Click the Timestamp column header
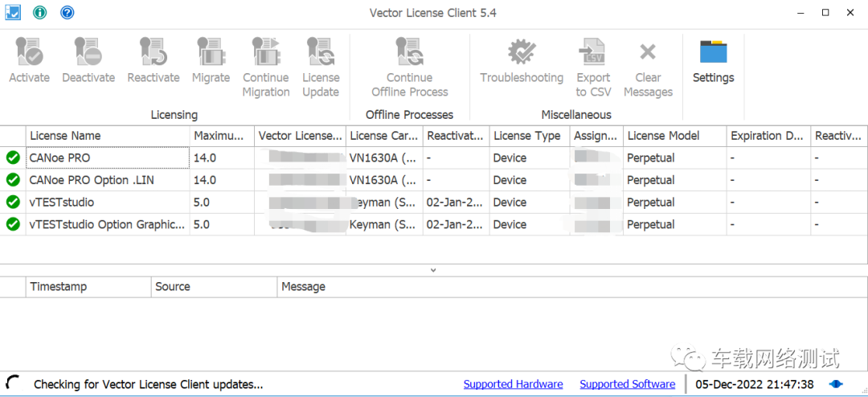Viewport: 868px width, 397px height. click(88, 287)
